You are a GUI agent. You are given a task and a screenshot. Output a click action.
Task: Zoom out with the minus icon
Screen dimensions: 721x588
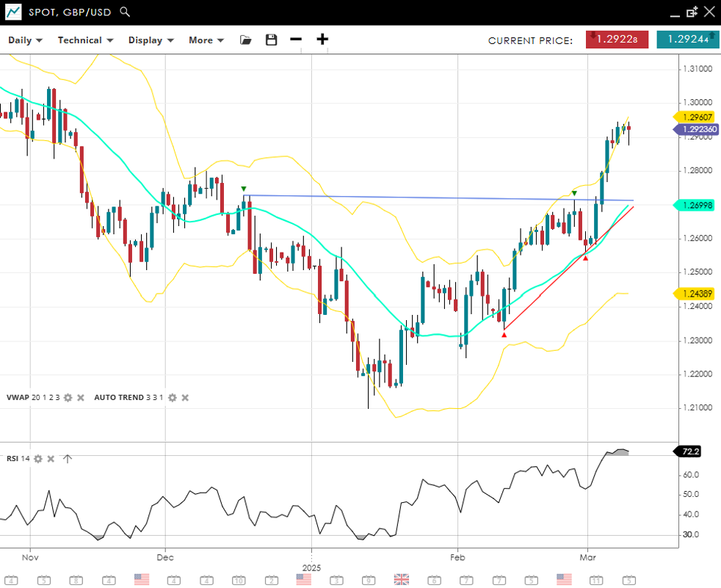click(x=296, y=40)
